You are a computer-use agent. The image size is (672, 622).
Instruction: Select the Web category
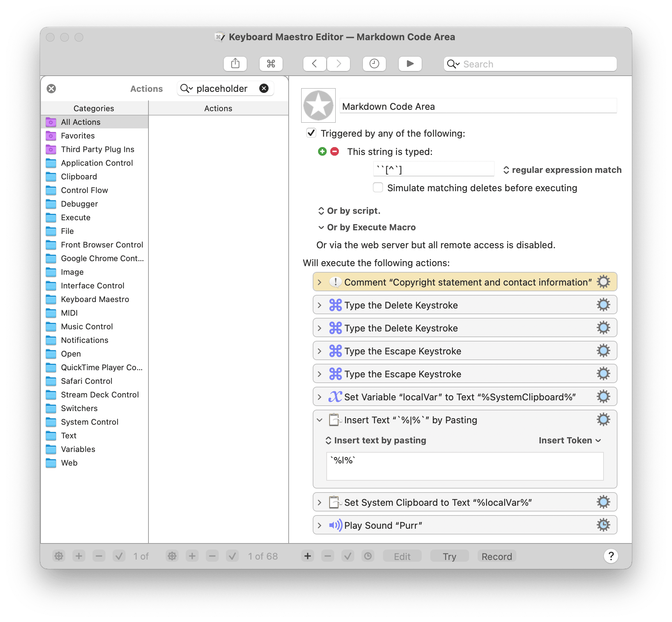[94, 463]
